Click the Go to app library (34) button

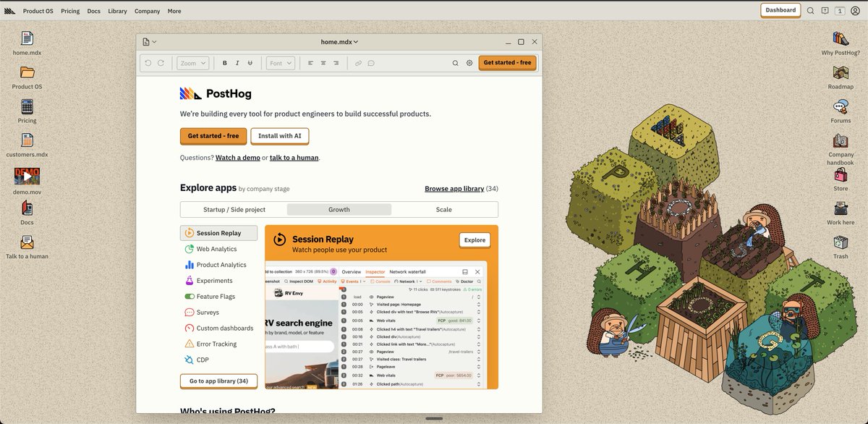[x=218, y=381]
